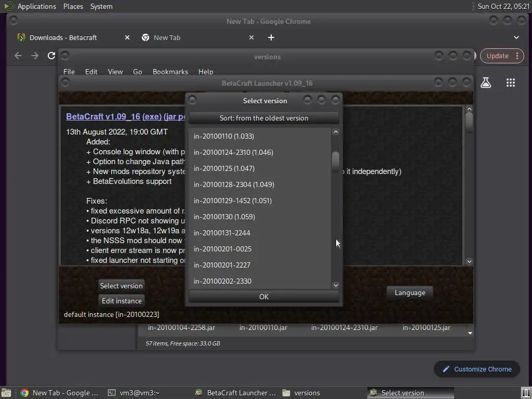532x399 pixels.
Task: Click show desktop icon in taskbar
Action: pyautogui.click(x=6, y=393)
